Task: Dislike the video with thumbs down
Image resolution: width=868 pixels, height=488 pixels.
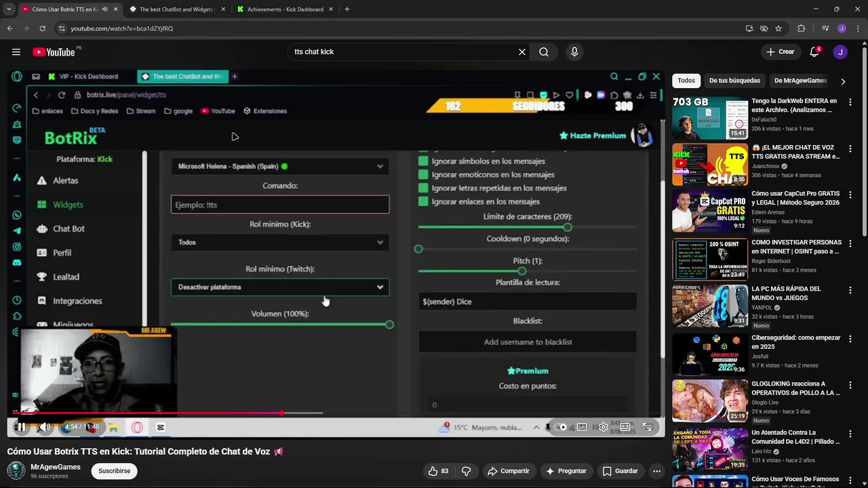Action: [x=467, y=471]
